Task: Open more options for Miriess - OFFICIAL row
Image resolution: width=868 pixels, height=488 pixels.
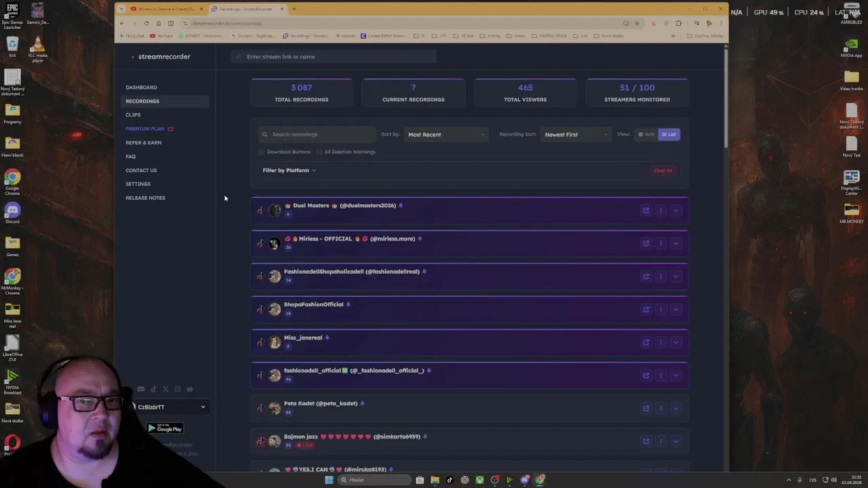Action: 660,243
